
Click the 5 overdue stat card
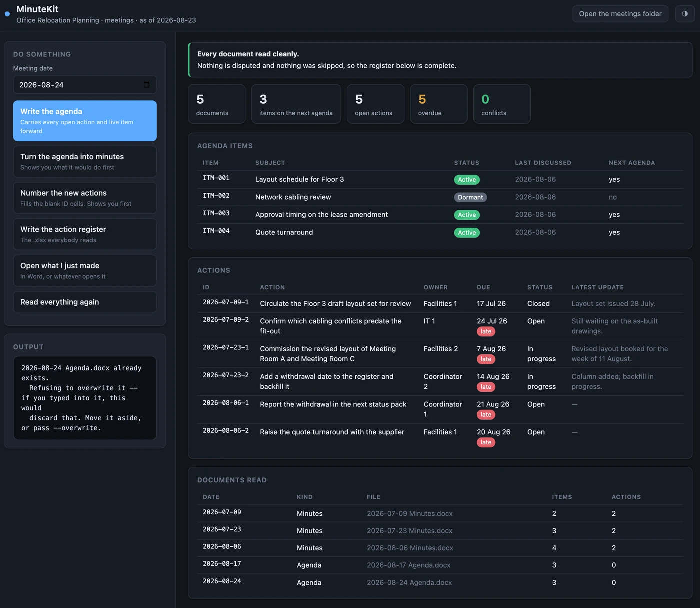[x=439, y=104]
